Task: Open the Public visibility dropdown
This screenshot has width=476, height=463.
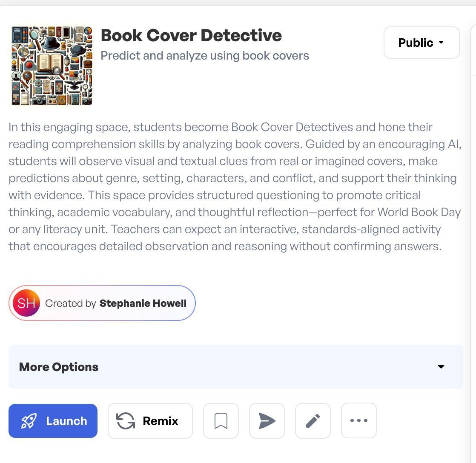Action: pyautogui.click(x=422, y=43)
